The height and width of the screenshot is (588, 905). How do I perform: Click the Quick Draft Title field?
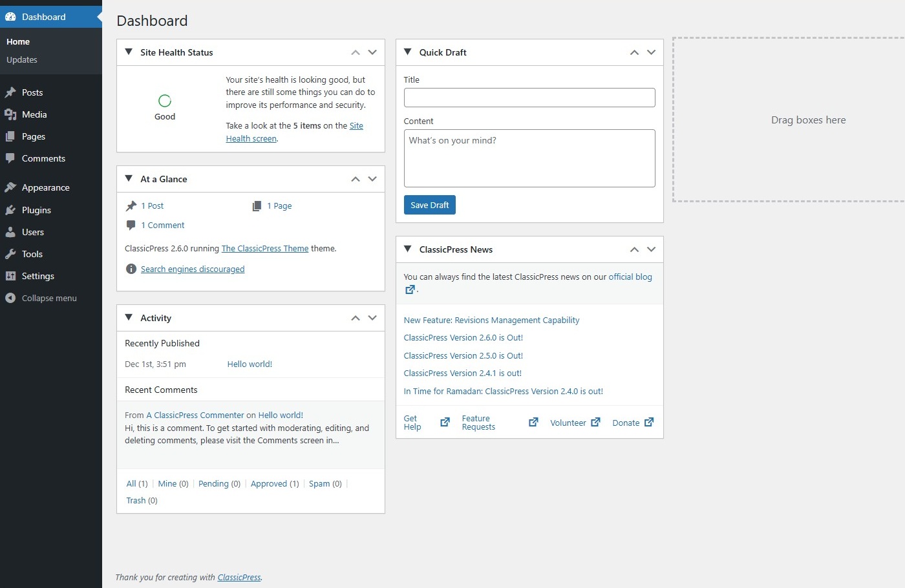click(529, 98)
